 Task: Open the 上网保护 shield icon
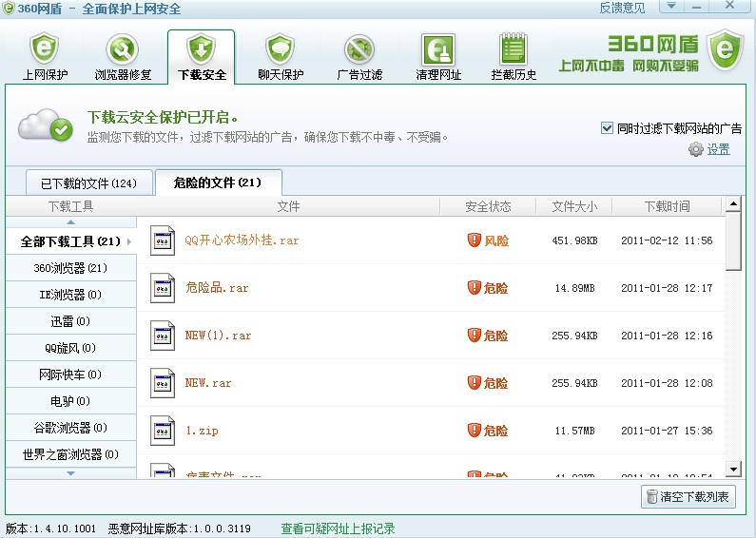coord(45,48)
